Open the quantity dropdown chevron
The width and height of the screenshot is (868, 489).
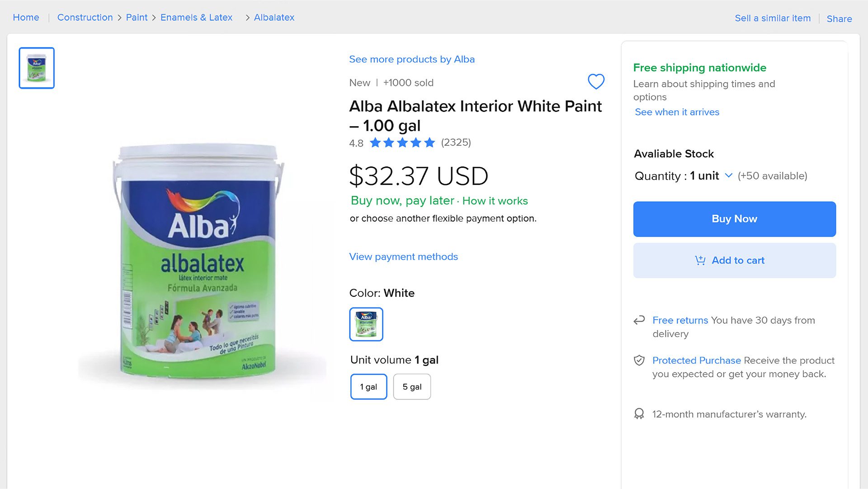pos(728,176)
